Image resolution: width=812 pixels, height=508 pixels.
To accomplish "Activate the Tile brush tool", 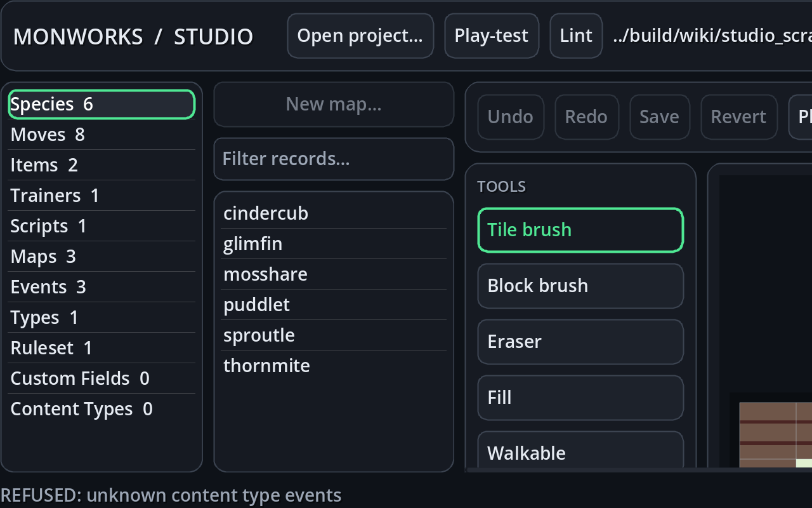I will pyautogui.click(x=580, y=230).
